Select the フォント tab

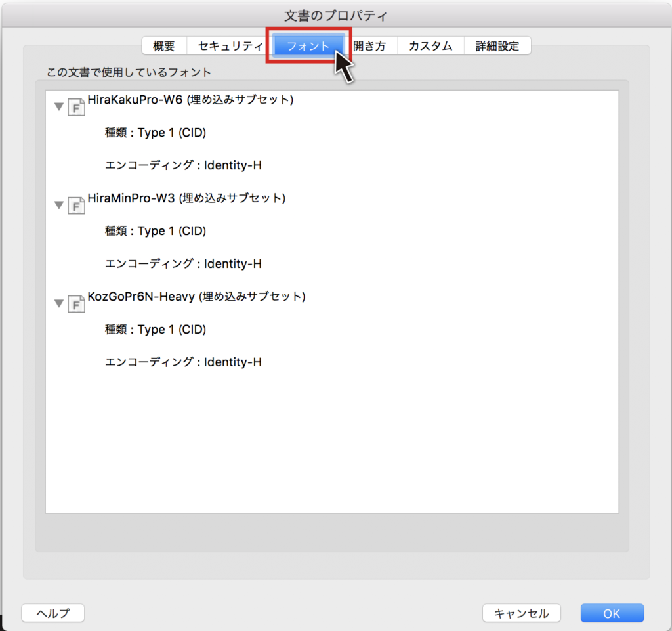[308, 46]
